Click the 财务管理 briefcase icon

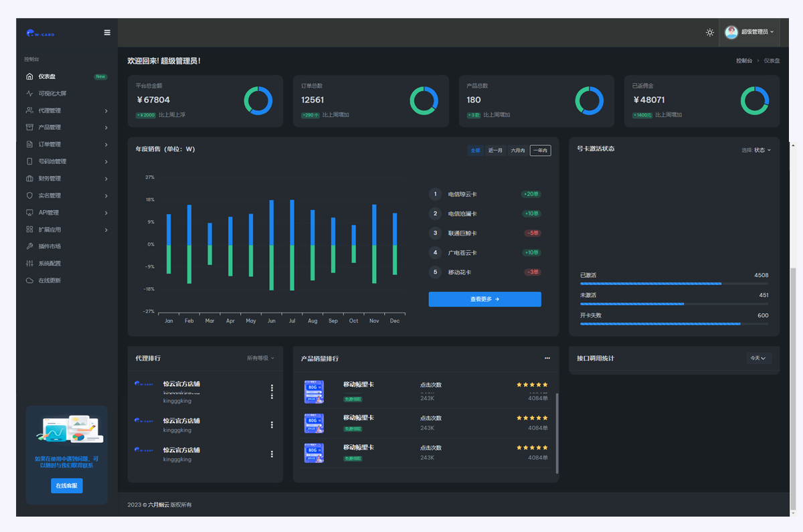29,179
